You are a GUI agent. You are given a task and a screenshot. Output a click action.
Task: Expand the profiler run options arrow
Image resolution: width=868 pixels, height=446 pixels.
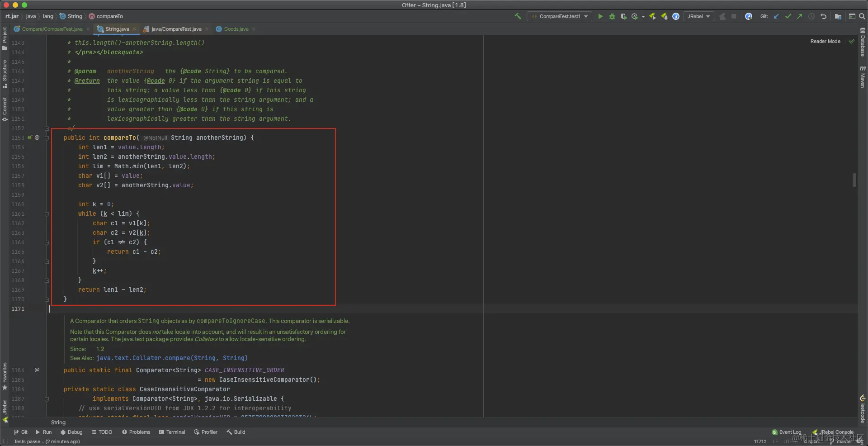pos(643,17)
